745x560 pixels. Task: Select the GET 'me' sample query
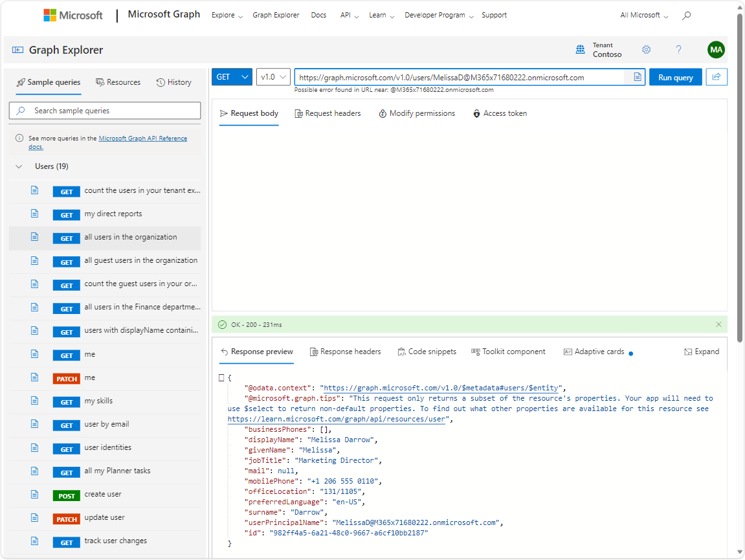tap(104, 355)
